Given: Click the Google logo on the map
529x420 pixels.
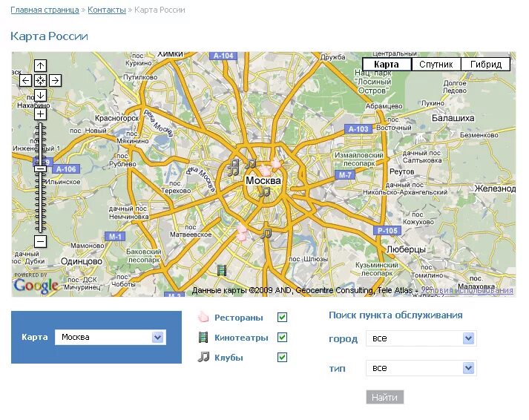Looking at the screenshot, I should tap(36, 286).
